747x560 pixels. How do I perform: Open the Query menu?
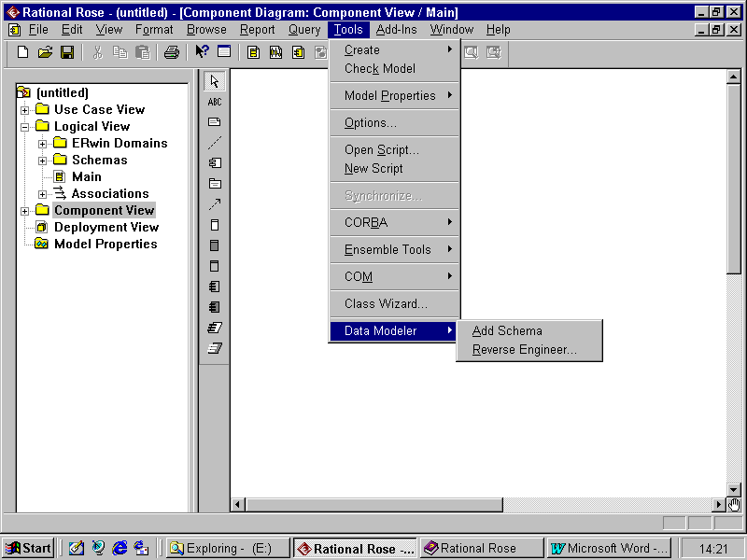point(304,30)
